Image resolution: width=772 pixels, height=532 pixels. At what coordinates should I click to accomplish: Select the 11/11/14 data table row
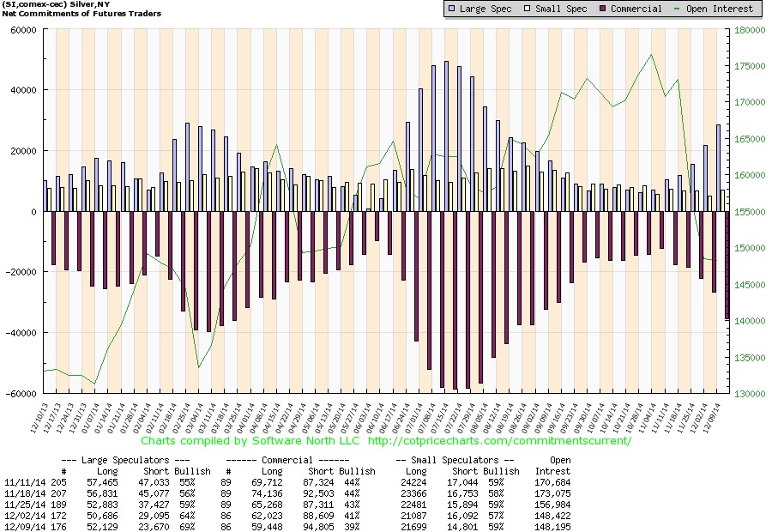click(287, 482)
